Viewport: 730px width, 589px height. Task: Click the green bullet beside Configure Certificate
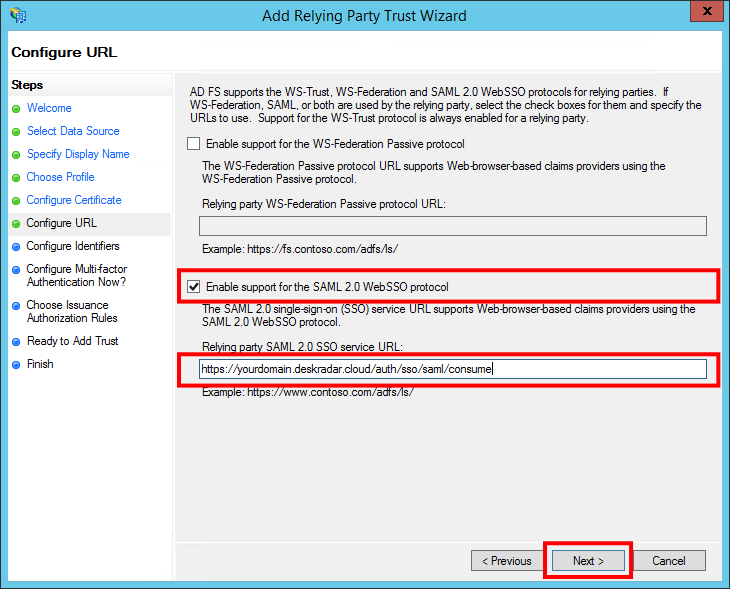point(16,201)
